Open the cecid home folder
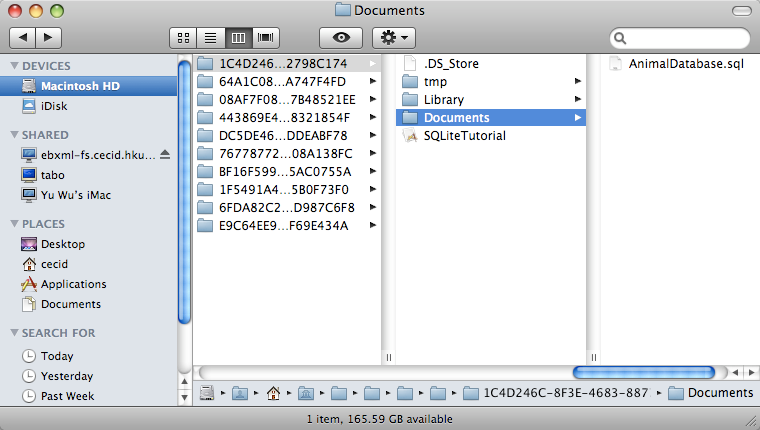Screen dimensions: 760x430 (x=56, y=264)
